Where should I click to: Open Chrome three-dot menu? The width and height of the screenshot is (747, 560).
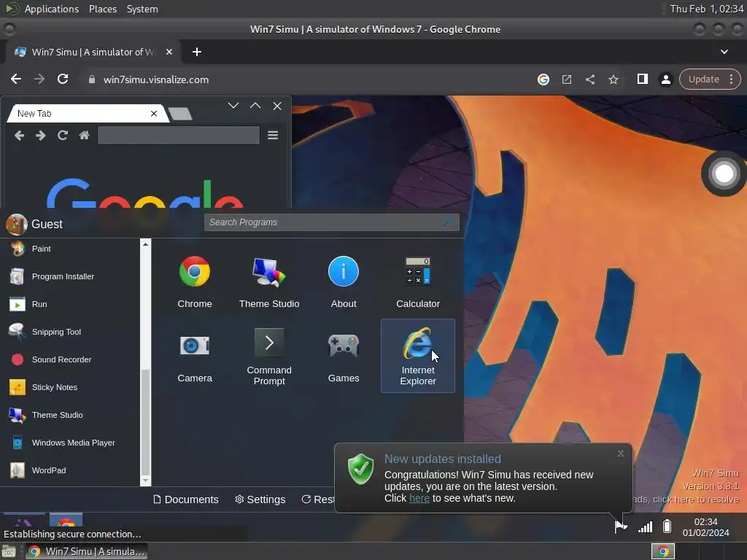click(731, 79)
